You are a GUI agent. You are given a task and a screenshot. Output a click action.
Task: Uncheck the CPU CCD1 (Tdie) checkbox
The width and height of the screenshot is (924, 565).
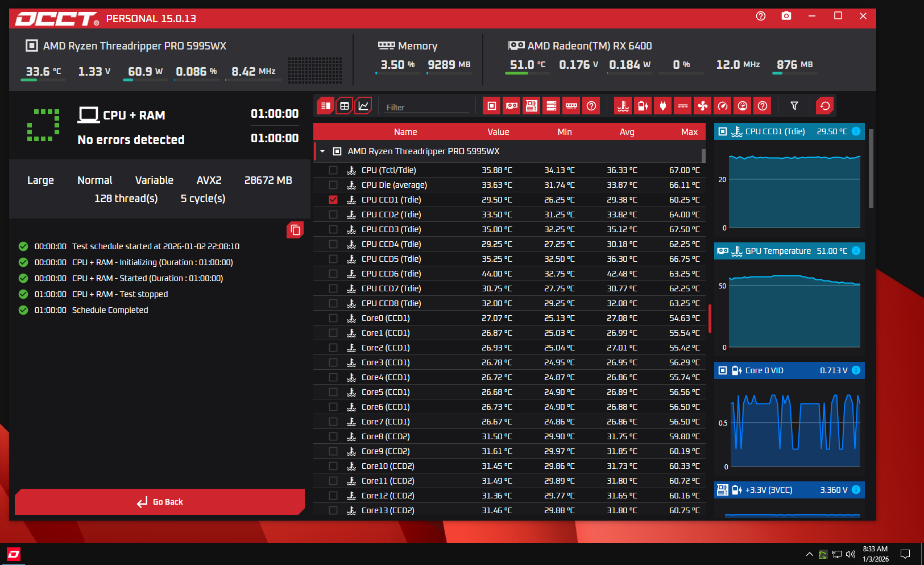click(x=333, y=200)
